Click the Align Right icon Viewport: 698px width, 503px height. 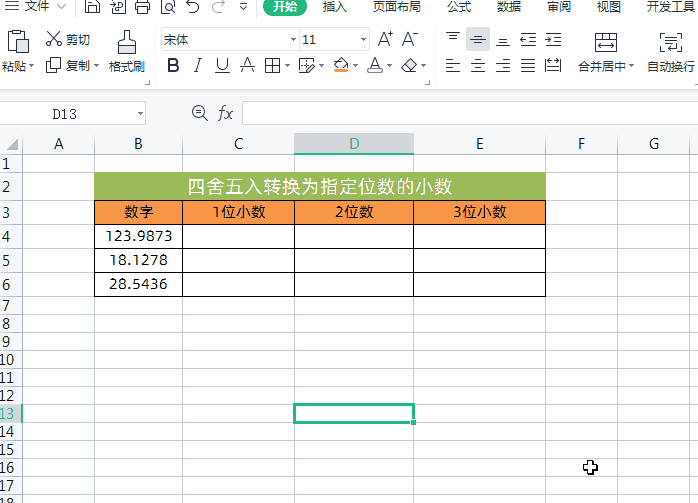503,65
